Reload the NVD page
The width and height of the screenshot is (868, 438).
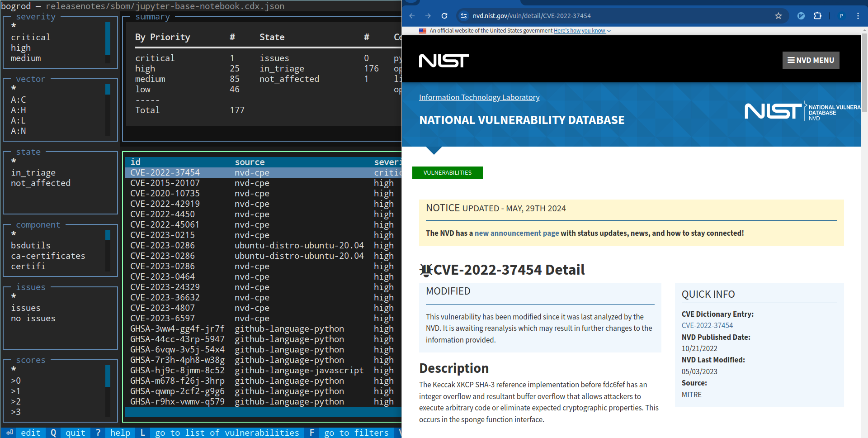(x=444, y=16)
